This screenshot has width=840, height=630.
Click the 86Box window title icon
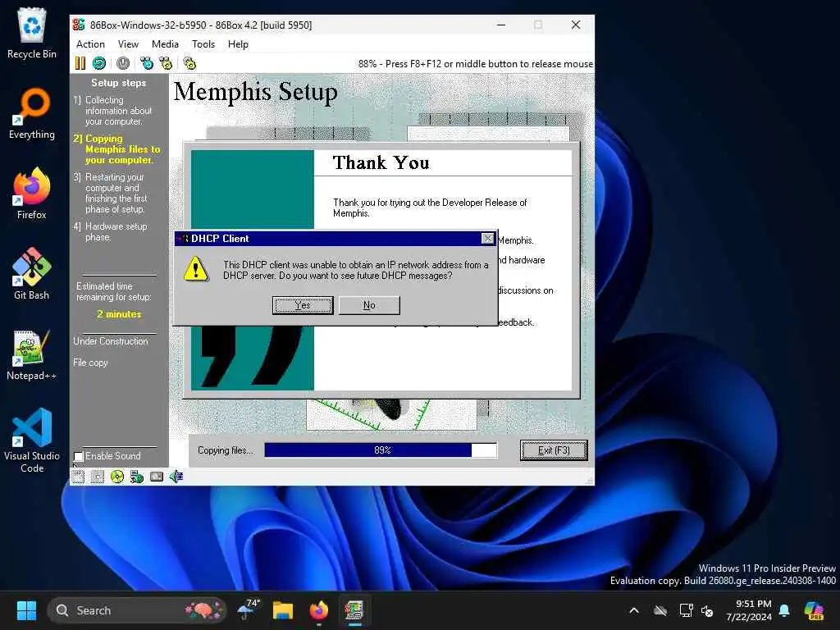(79, 25)
